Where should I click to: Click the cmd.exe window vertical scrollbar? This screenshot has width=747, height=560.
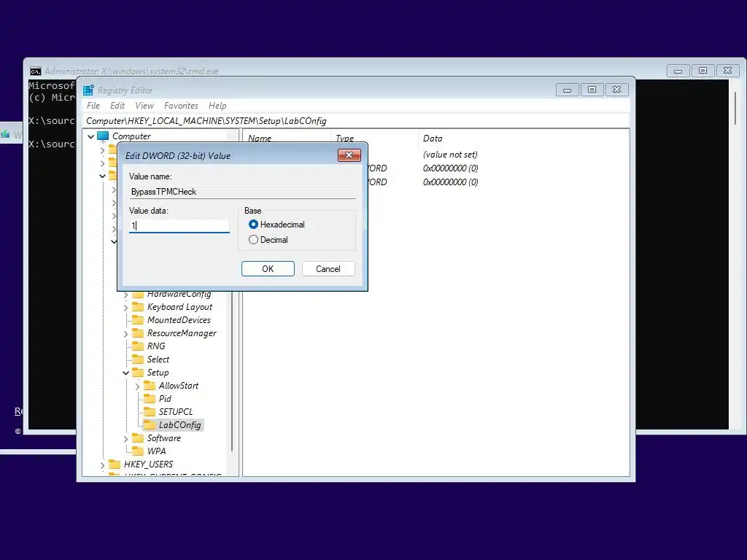click(x=735, y=107)
